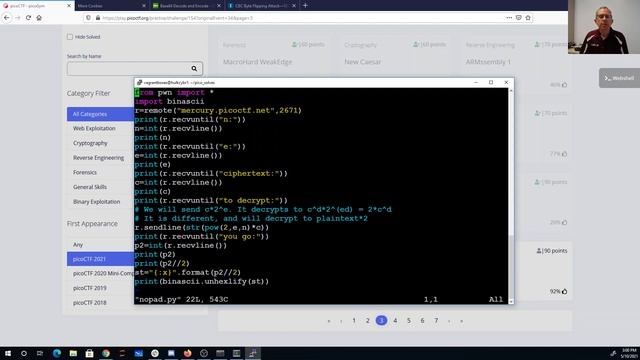Close the More Cookies tab

[x=144, y=6]
